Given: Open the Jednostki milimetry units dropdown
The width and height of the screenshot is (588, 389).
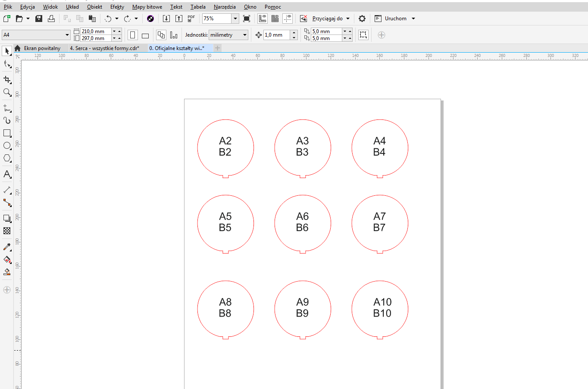Looking at the screenshot, I should click(x=245, y=35).
